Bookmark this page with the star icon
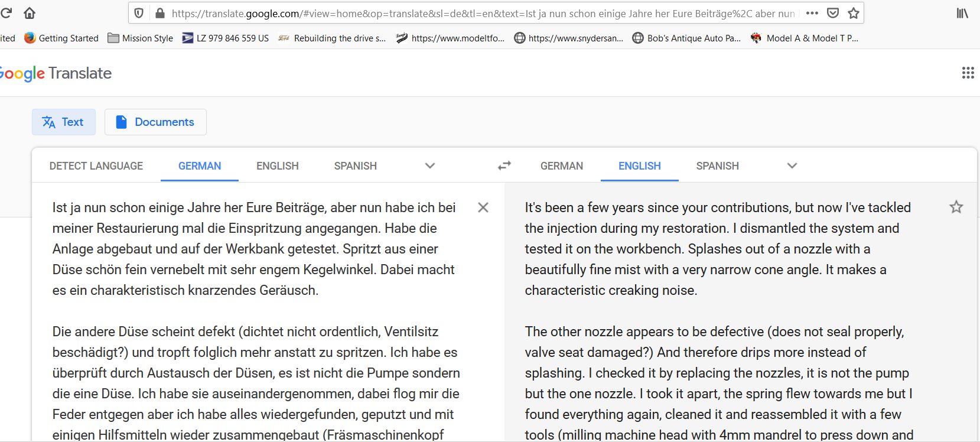This screenshot has width=980, height=442. (853, 13)
